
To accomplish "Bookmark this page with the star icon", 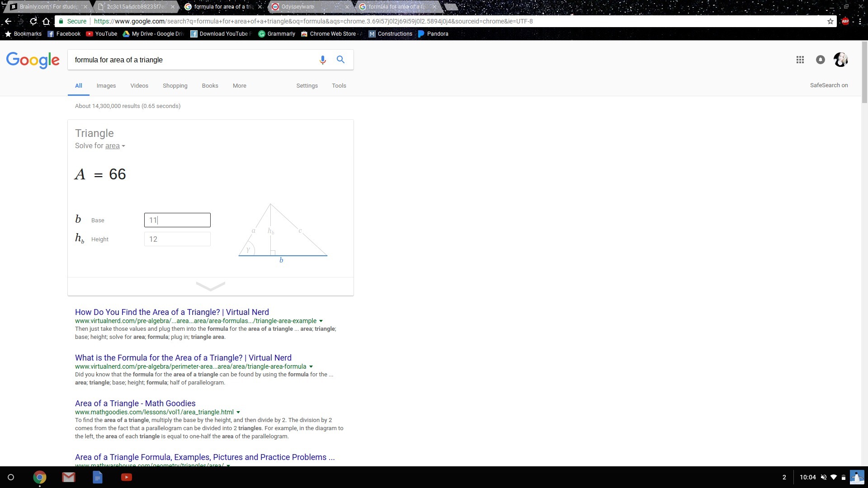I will pos(830,21).
